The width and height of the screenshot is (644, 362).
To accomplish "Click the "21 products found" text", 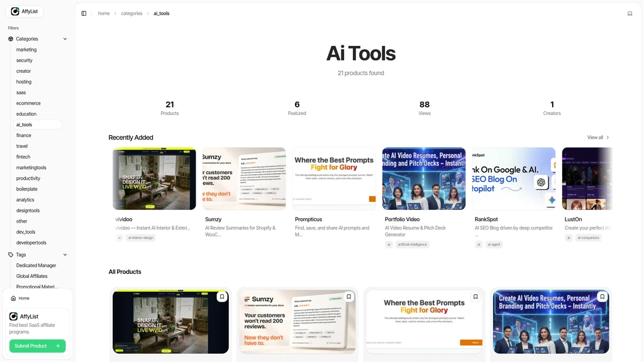I will click(x=360, y=73).
